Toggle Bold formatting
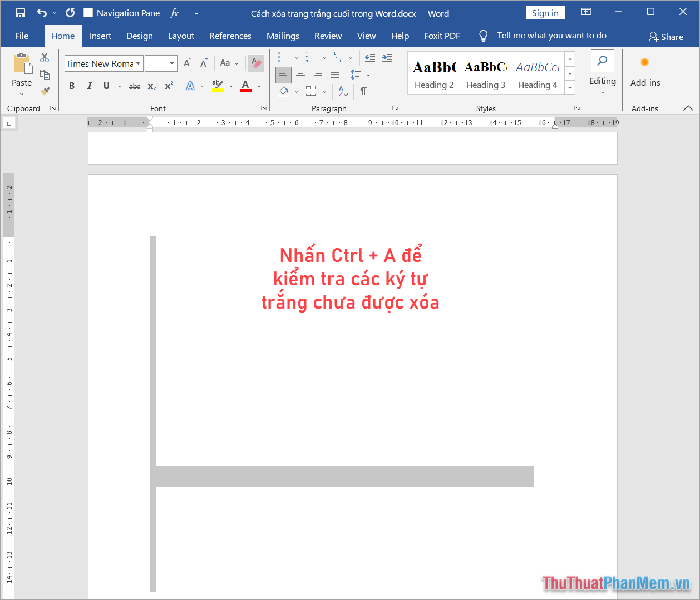Screen dimensions: 700x600 click(71, 86)
